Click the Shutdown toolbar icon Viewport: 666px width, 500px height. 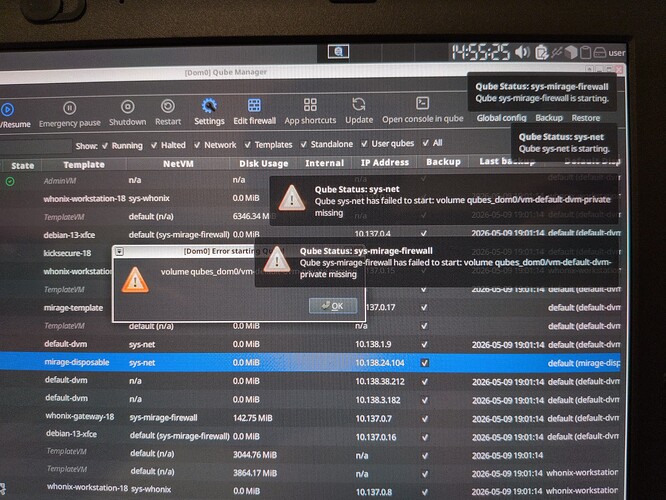pos(127,107)
